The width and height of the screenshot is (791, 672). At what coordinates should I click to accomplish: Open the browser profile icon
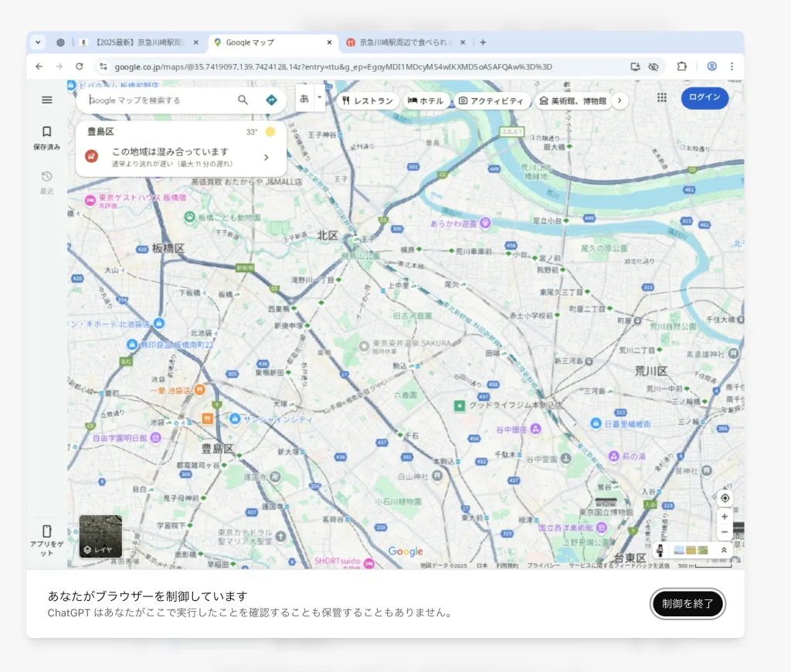pyautogui.click(x=711, y=66)
